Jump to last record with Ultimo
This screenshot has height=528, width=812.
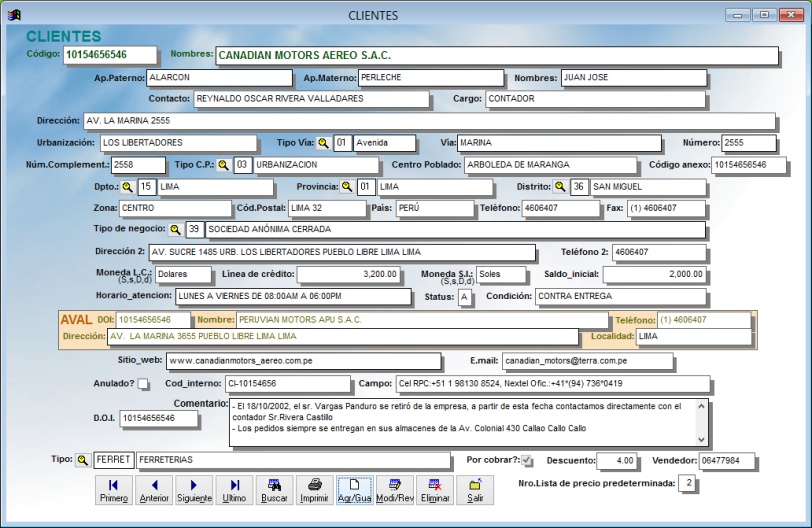coord(234,490)
